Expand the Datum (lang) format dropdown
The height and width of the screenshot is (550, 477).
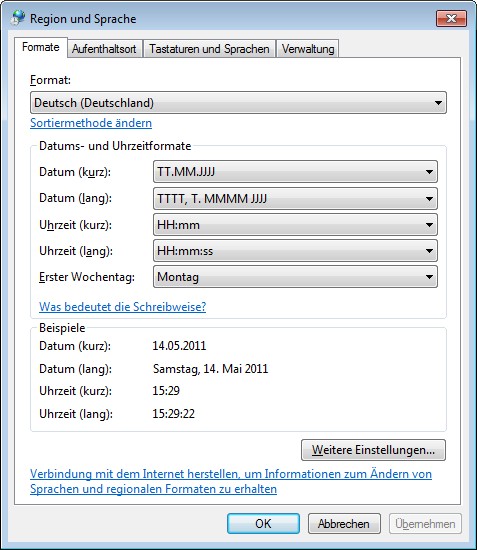(x=295, y=199)
